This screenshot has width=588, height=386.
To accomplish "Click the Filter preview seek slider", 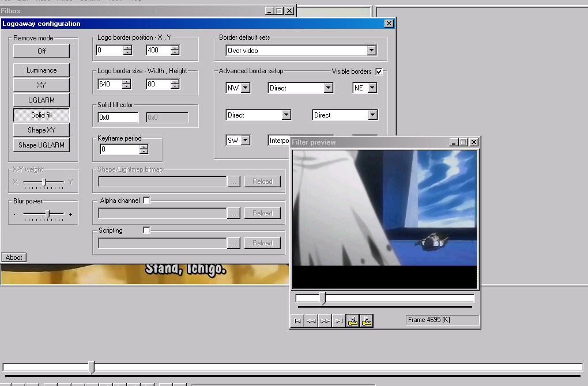I will 385,298.
